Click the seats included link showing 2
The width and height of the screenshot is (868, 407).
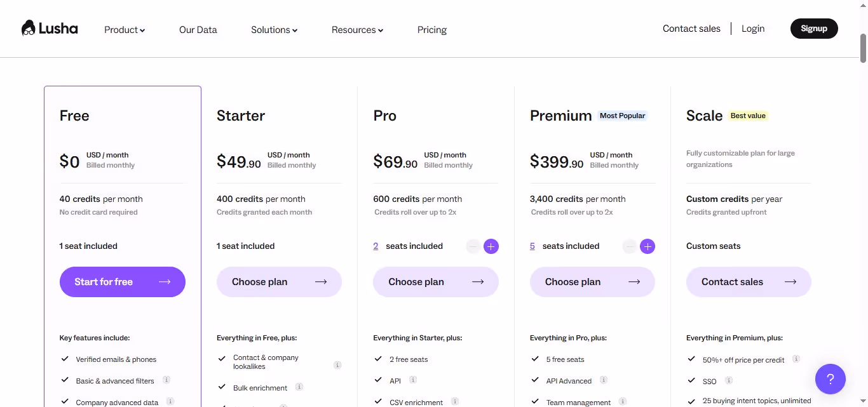(376, 246)
